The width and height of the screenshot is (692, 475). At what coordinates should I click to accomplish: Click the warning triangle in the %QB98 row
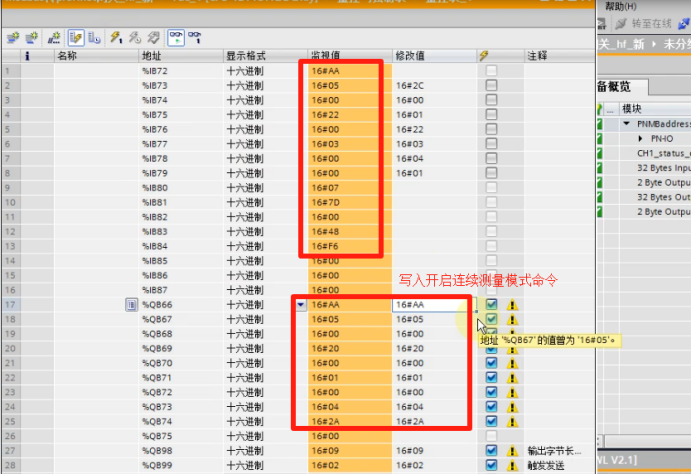click(512, 451)
